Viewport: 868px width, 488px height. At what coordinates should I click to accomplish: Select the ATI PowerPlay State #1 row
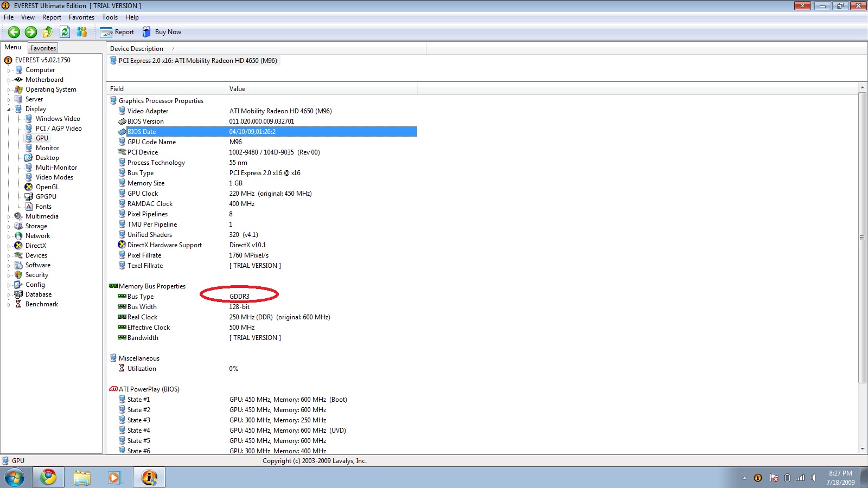pyautogui.click(x=267, y=400)
